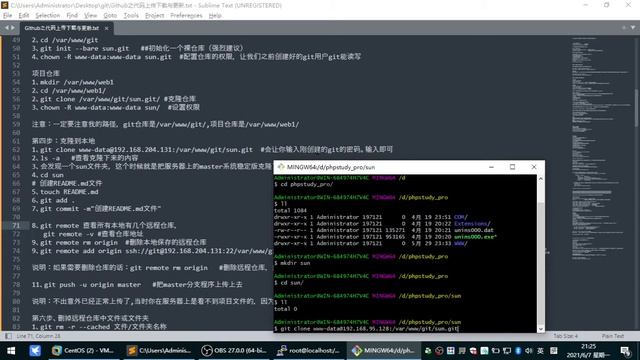Toggle the side bar from status bar icon

8,336
